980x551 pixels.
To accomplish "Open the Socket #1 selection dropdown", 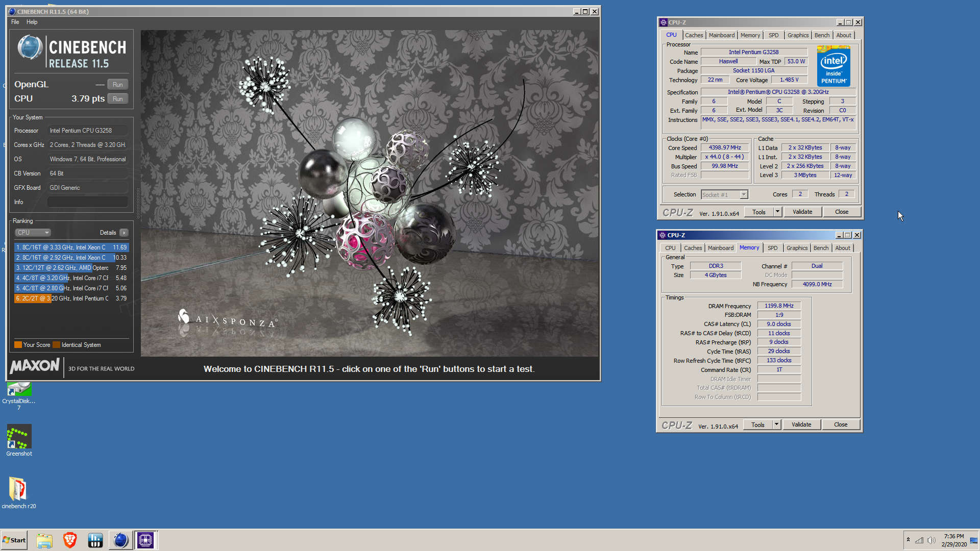I will pos(724,195).
